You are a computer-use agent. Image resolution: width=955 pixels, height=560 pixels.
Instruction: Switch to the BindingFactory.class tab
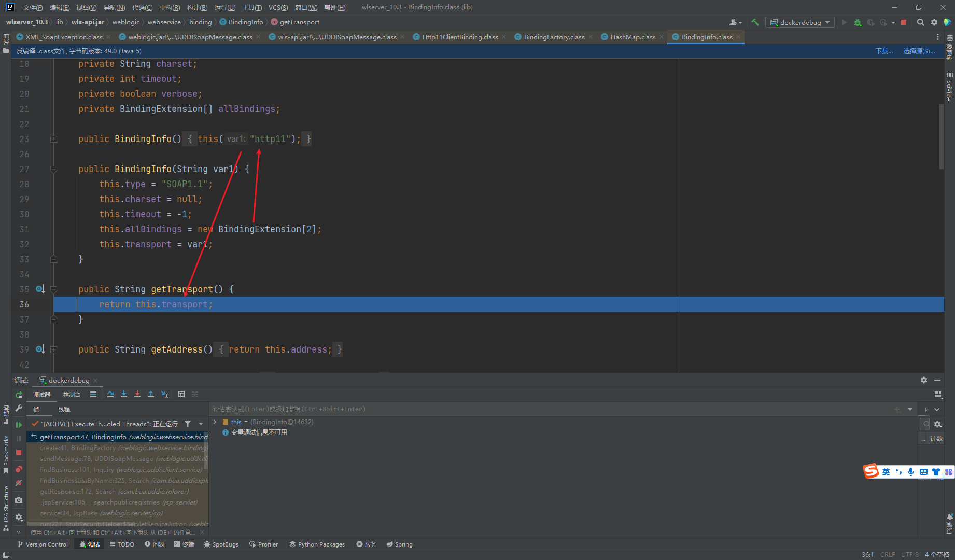click(x=554, y=37)
